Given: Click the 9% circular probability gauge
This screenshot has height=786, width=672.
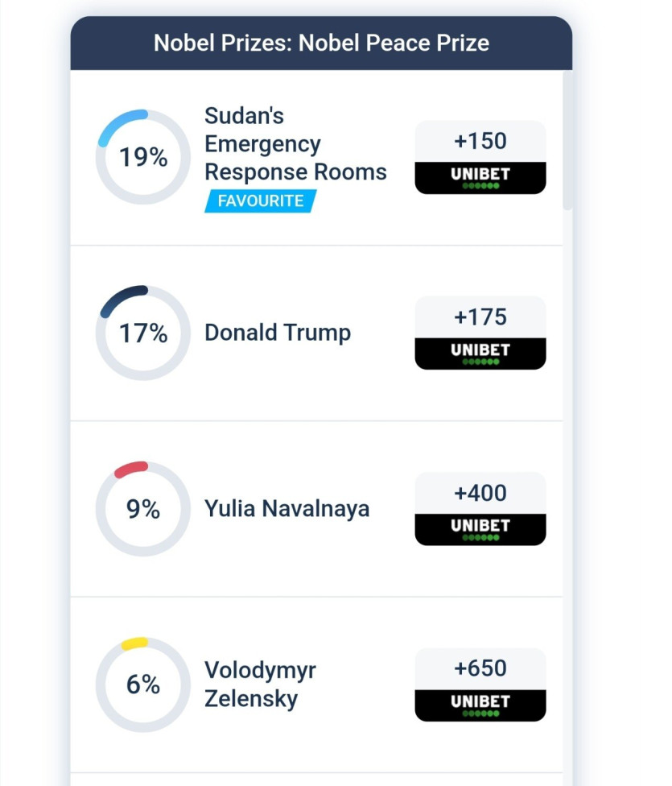Looking at the screenshot, I should [143, 509].
